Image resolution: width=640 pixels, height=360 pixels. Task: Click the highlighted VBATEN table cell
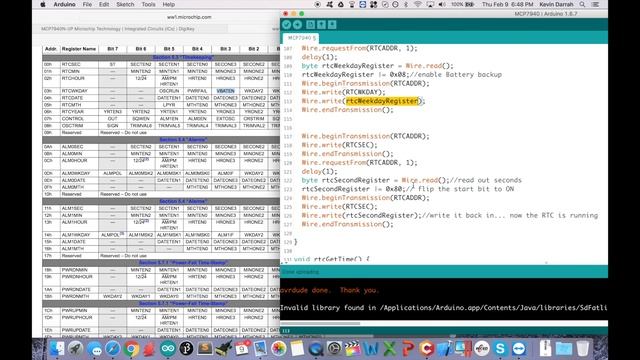coord(225,91)
